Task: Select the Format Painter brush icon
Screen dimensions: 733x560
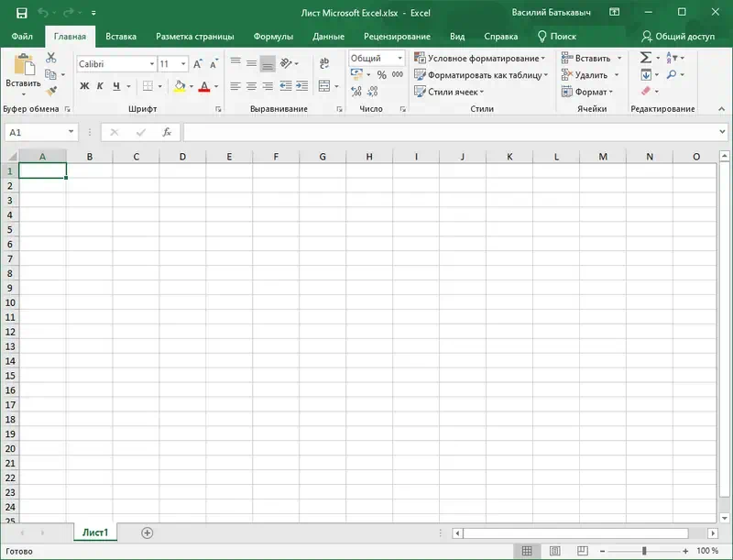Action: click(51, 91)
